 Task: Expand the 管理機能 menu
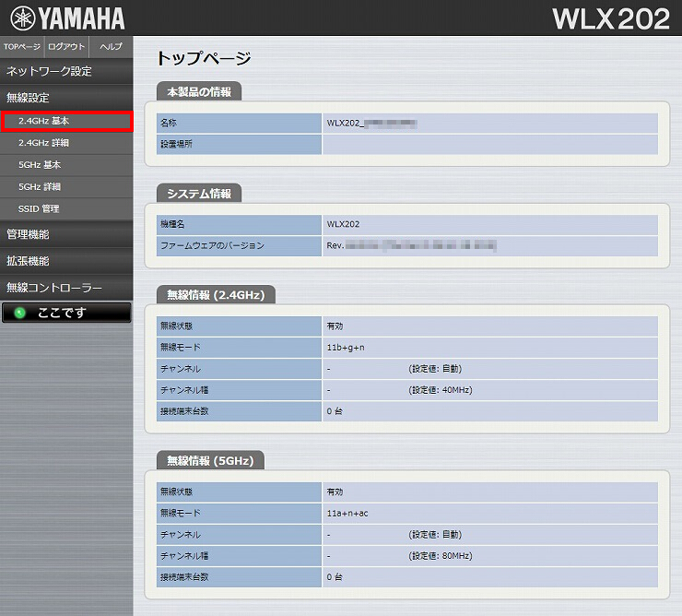point(66,234)
